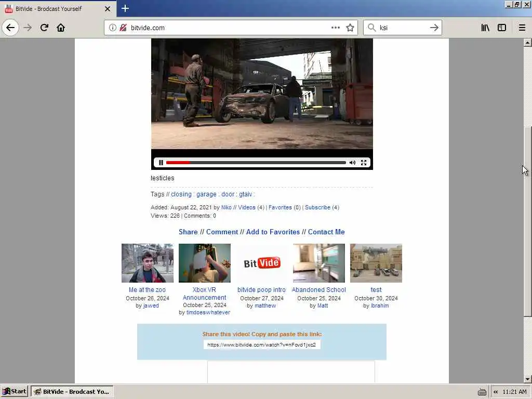Click the forward navigation arrow

[28, 28]
